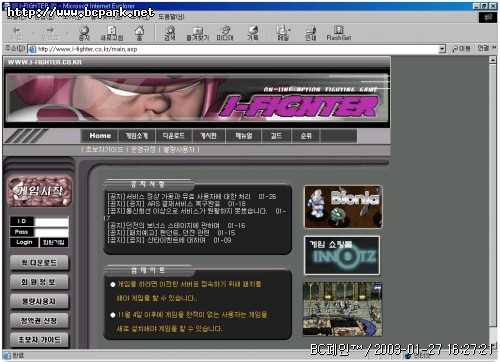Viewport: 500px width, 362px height.
Task: Click the 퀵 다운로드 sidebar button
Action: pyautogui.click(x=39, y=263)
